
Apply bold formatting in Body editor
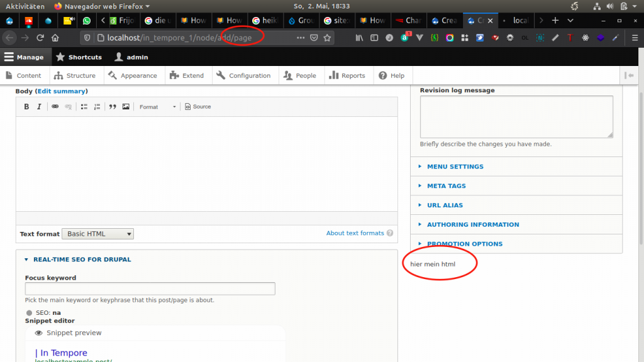point(26,107)
